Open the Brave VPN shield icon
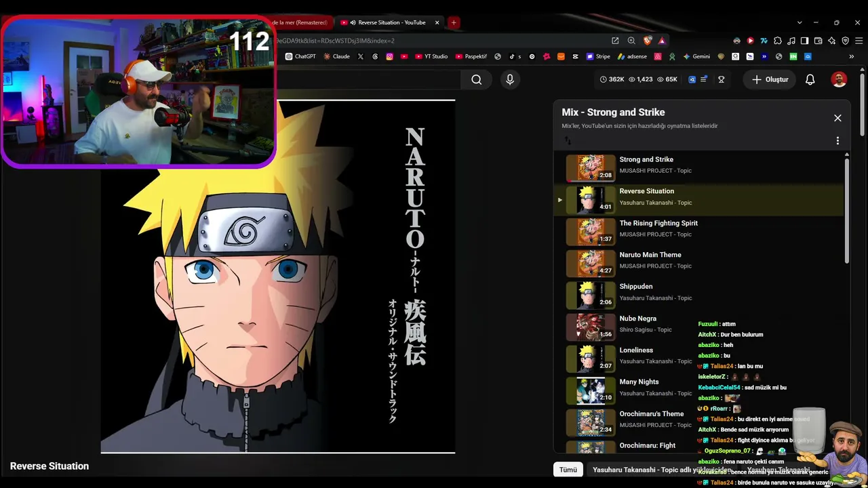This screenshot has height=488, width=868. [846, 41]
